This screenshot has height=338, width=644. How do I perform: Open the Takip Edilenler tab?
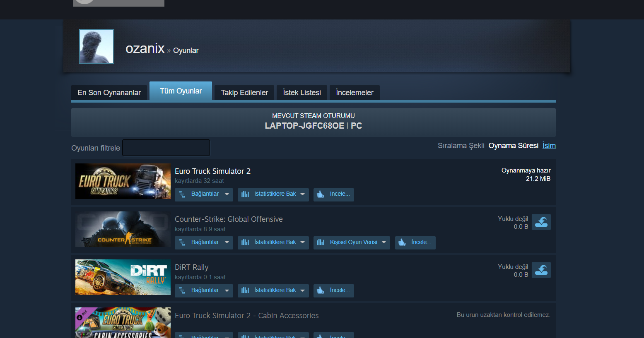[x=244, y=93]
